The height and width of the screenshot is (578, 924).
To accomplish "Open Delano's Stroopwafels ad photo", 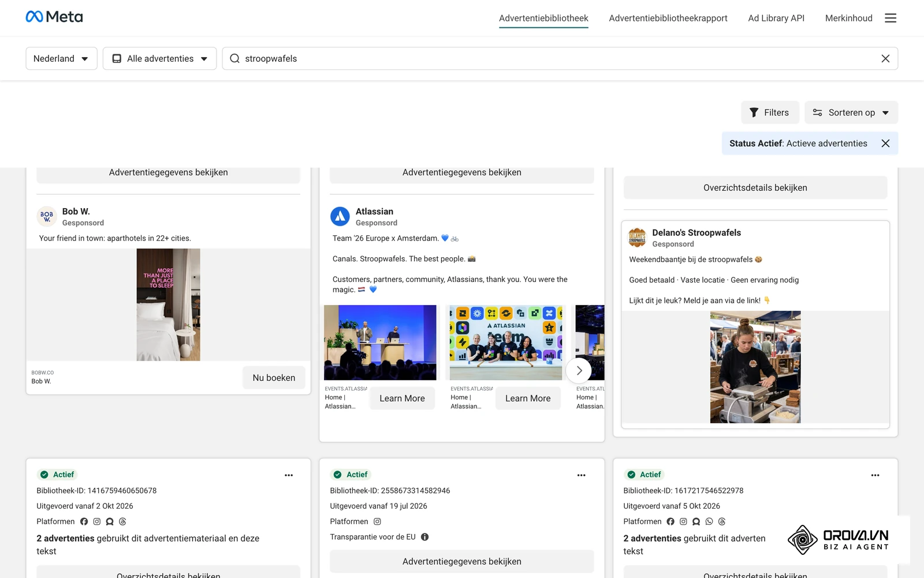I will coord(755,367).
